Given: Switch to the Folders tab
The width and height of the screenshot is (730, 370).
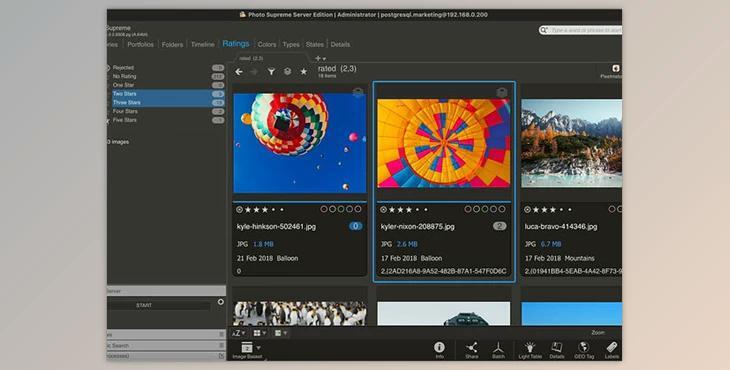Looking at the screenshot, I should (x=172, y=45).
